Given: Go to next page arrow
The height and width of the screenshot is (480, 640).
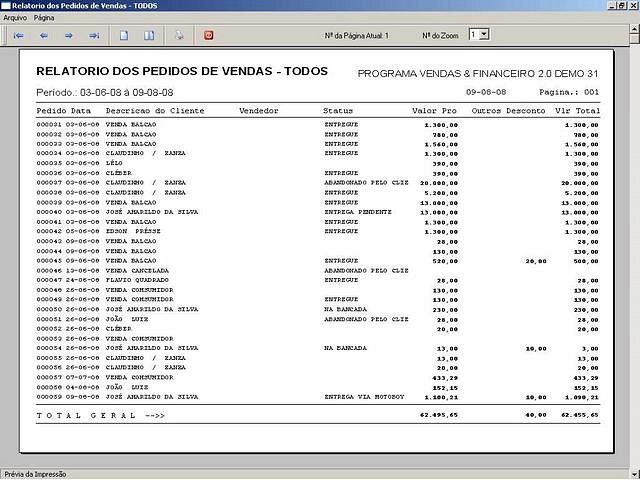Looking at the screenshot, I should [69, 35].
